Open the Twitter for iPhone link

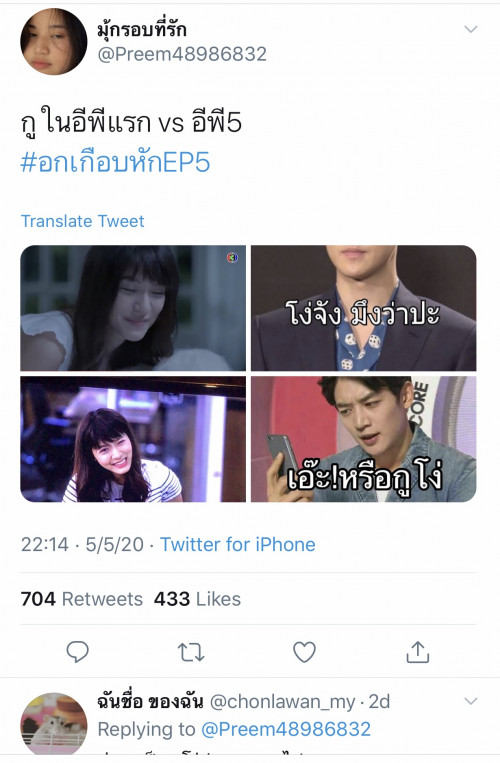[x=238, y=544]
